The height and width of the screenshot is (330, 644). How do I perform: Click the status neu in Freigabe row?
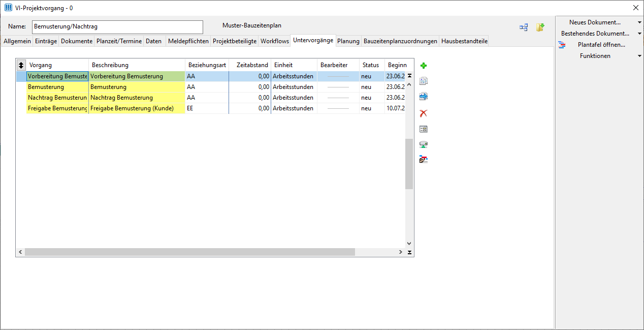(x=372, y=108)
